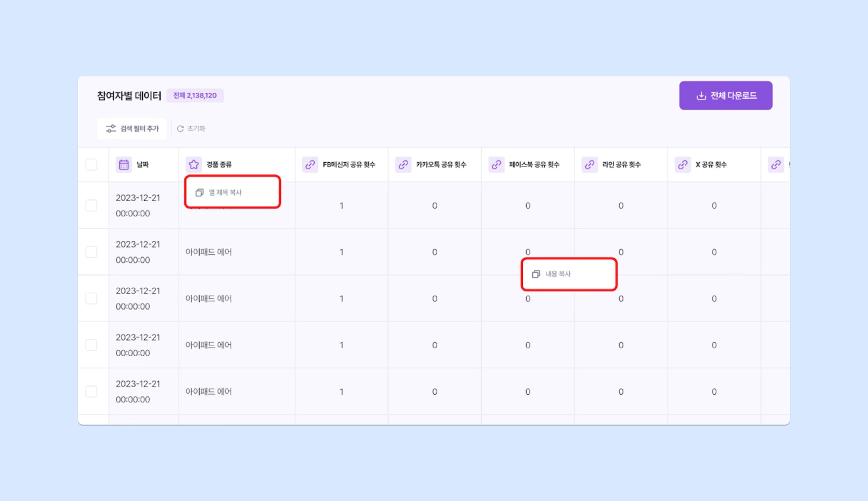Choose 열 제목 복사 from popup menu

point(232,192)
